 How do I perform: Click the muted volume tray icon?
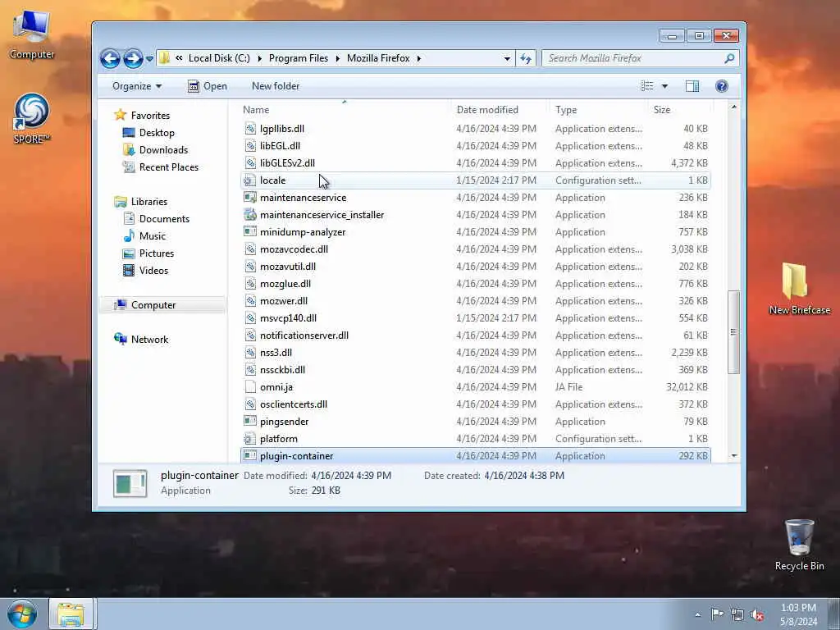tap(757, 614)
